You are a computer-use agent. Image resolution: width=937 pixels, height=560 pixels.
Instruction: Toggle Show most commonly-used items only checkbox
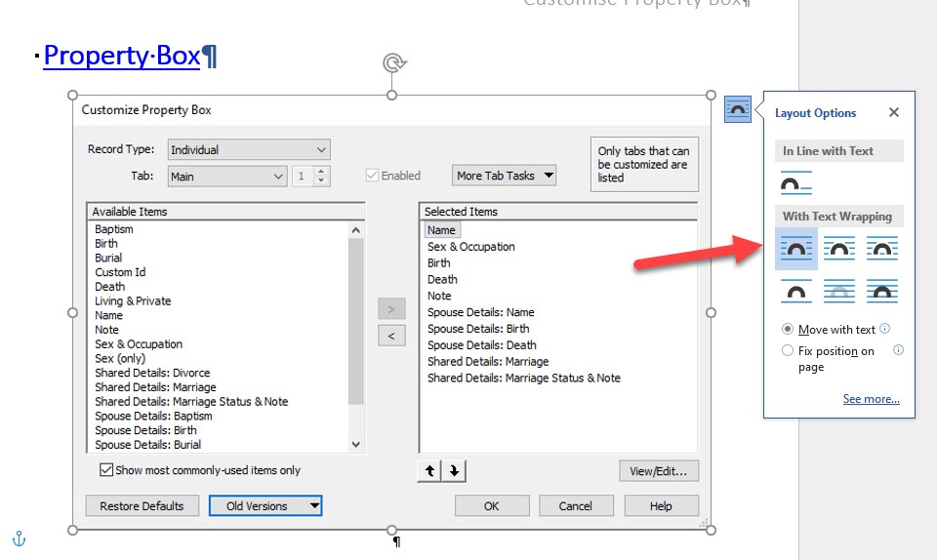pyautogui.click(x=106, y=470)
